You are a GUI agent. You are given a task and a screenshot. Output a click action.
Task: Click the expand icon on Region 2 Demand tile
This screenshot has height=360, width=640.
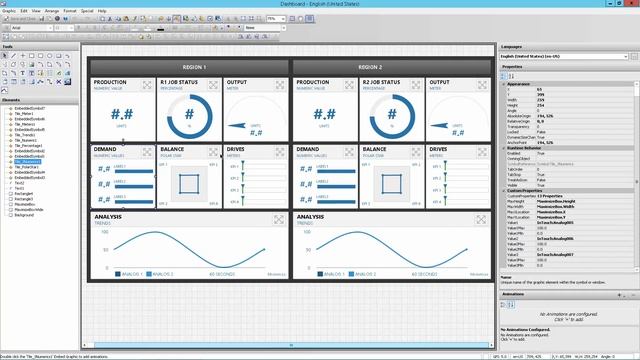pyautogui.click(x=349, y=152)
